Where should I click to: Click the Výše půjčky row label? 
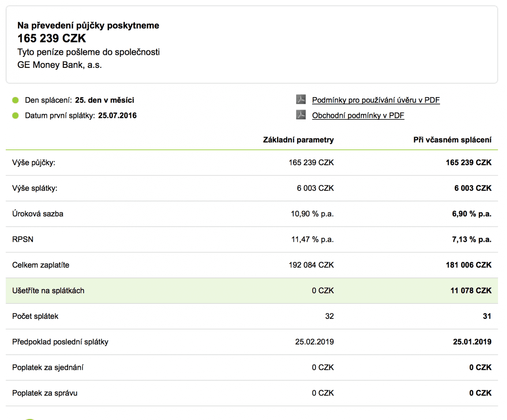coord(34,163)
